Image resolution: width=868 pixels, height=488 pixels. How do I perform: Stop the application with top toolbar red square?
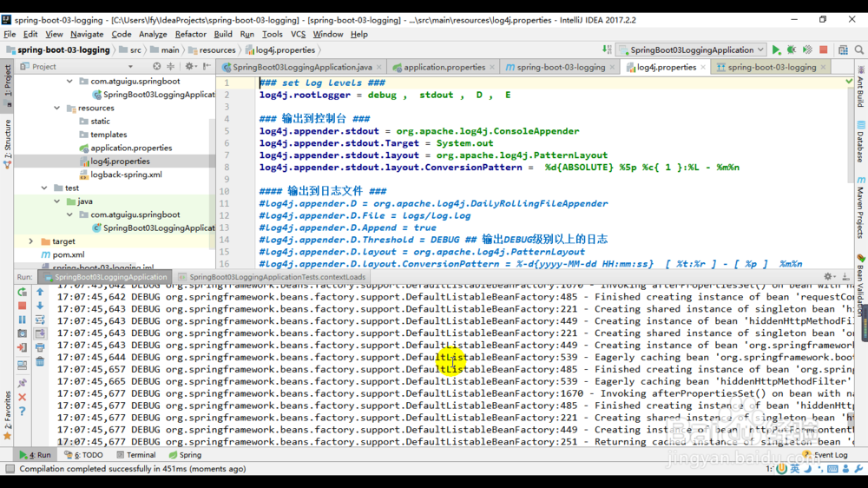(x=824, y=49)
